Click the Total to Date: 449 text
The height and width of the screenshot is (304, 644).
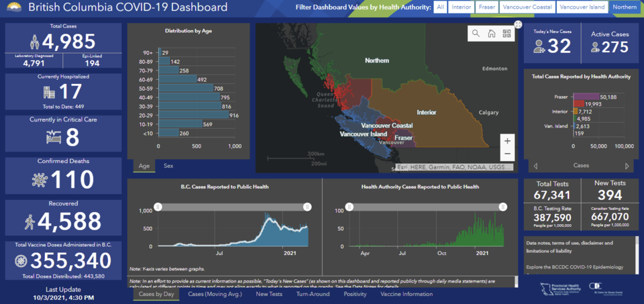coord(63,107)
